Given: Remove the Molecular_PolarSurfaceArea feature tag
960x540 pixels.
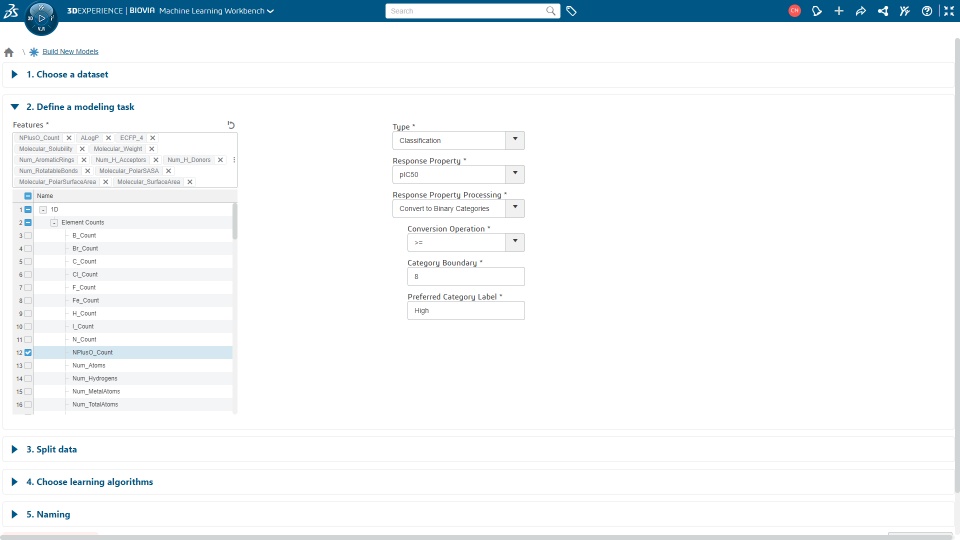Looking at the screenshot, I should point(105,182).
